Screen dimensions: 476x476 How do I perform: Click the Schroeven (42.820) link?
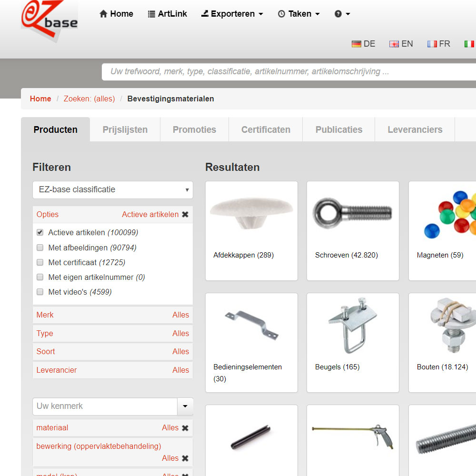(347, 255)
